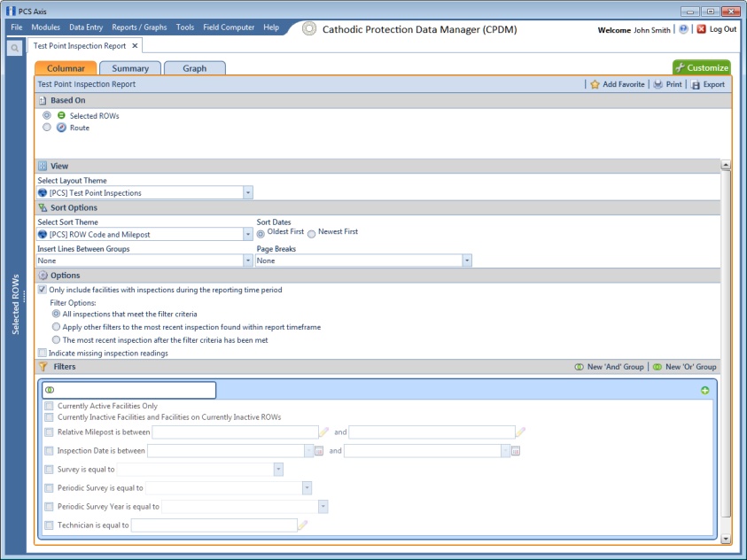Image resolution: width=747 pixels, height=560 pixels.
Task: Click the New 'Or' Group icon
Action: [657, 367]
